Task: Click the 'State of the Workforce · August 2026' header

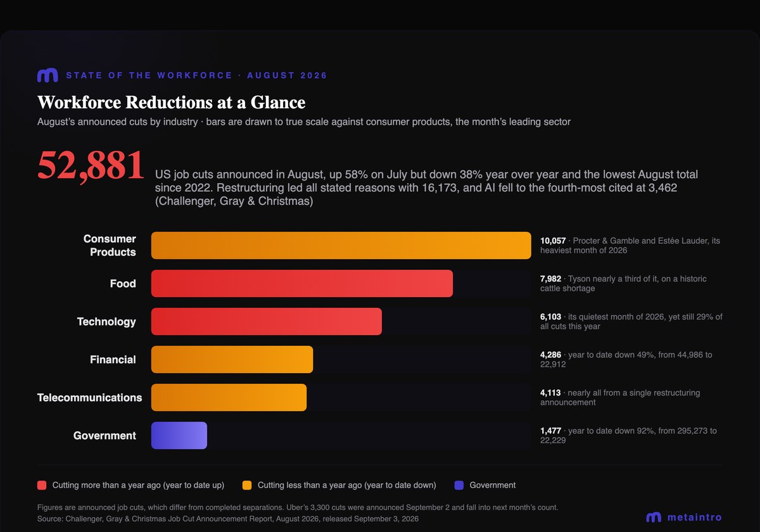Action: point(197,75)
